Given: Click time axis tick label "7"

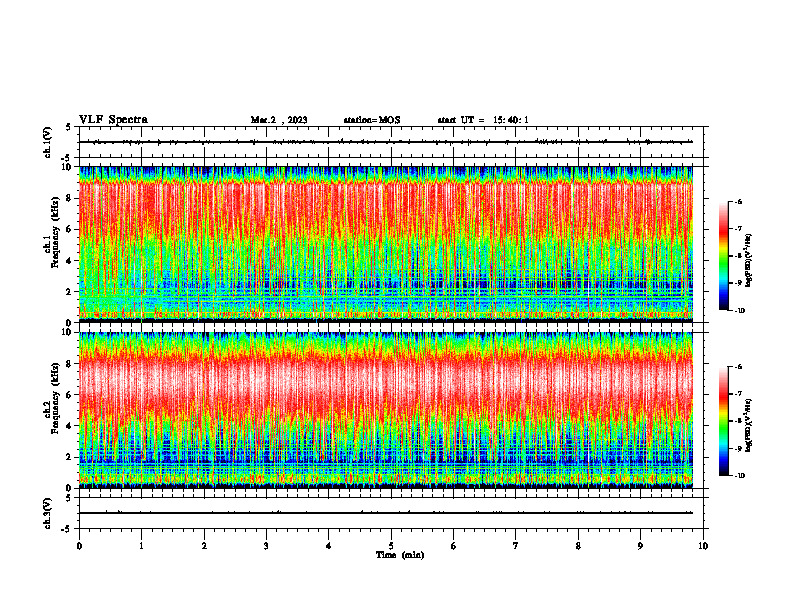Looking at the screenshot, I should click(x=516, y=546).
